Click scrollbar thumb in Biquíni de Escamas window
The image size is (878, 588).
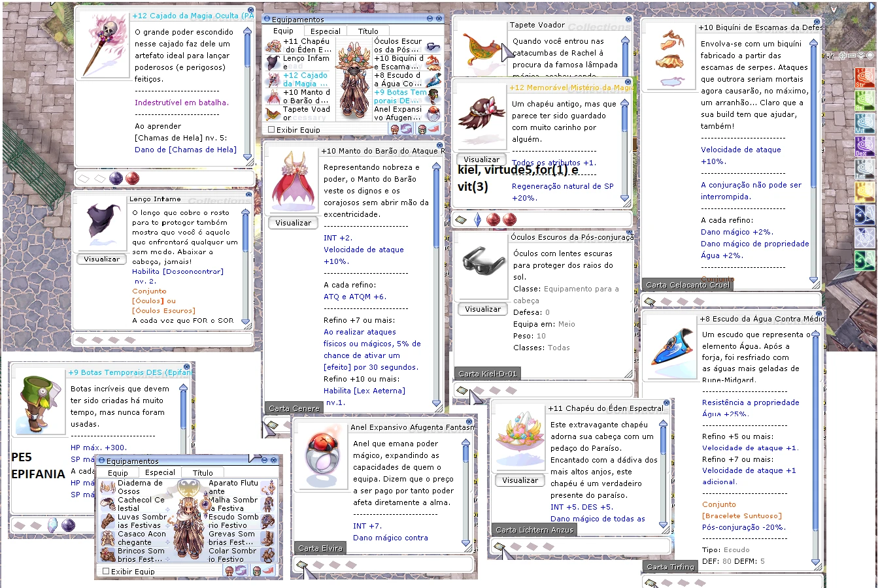(x=814, y=116)
